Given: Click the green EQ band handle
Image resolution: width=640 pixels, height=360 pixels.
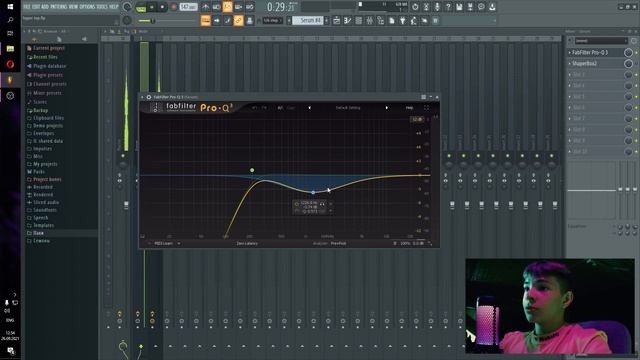Looking at the screenshot, I should click(x=252, y=170).
